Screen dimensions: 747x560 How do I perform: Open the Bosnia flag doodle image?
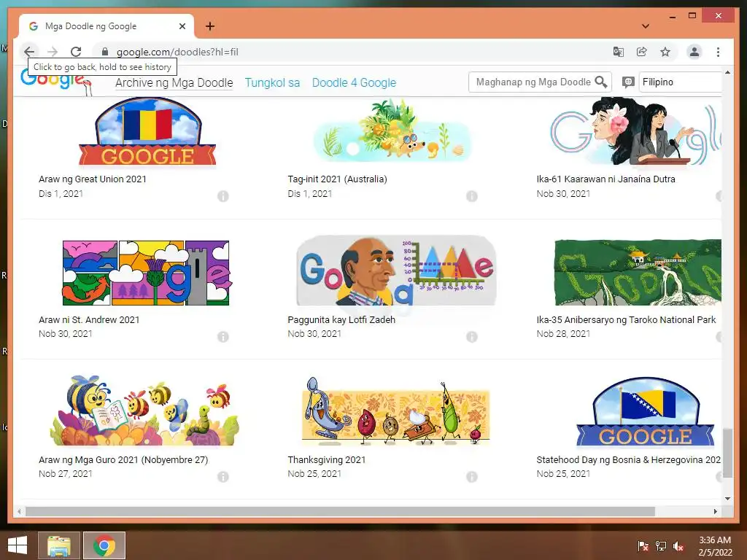tap(646, 413)
